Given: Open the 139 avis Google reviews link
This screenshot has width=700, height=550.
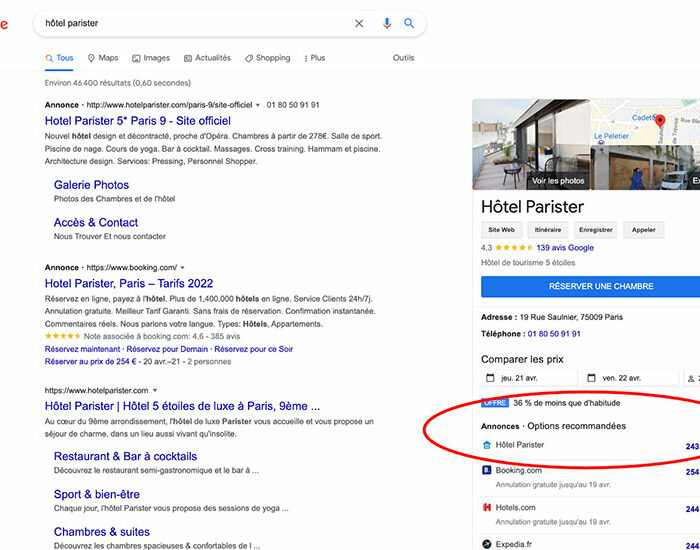Looking at the screenshot, I should (565, 247).
